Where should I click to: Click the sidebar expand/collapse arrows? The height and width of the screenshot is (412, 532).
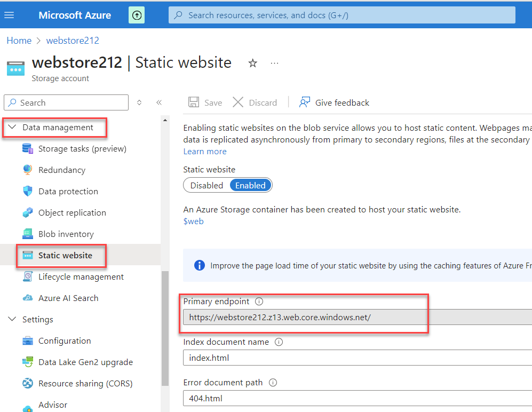[139, 102]
